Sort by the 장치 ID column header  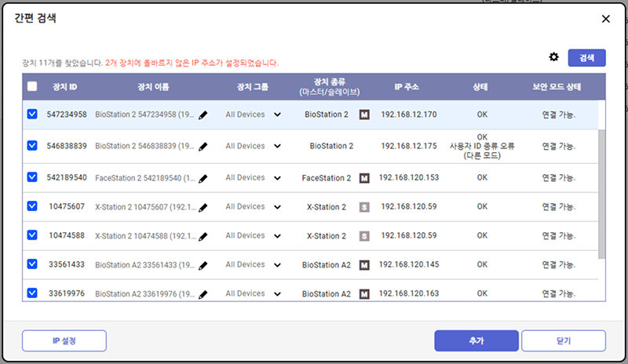click(x=64, y=87)
